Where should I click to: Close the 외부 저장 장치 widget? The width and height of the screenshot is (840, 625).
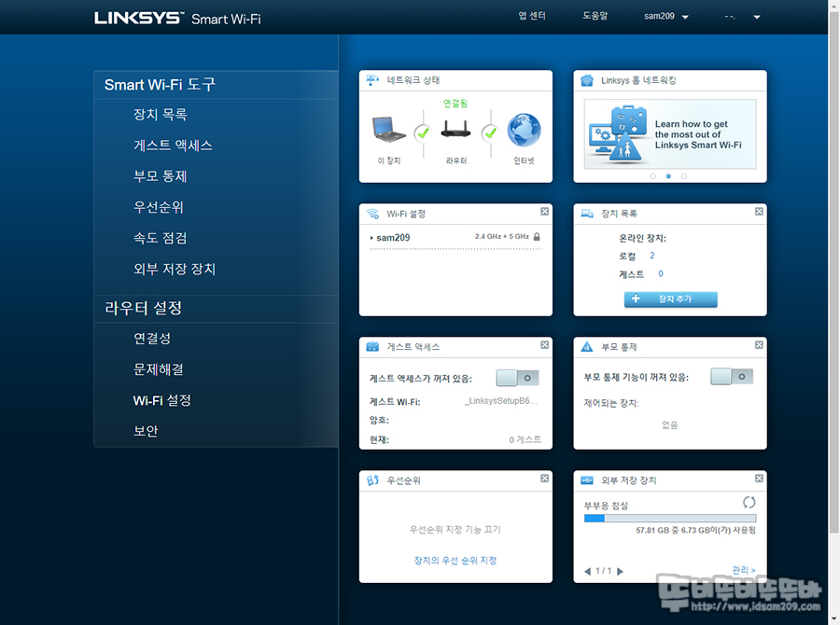759,479
